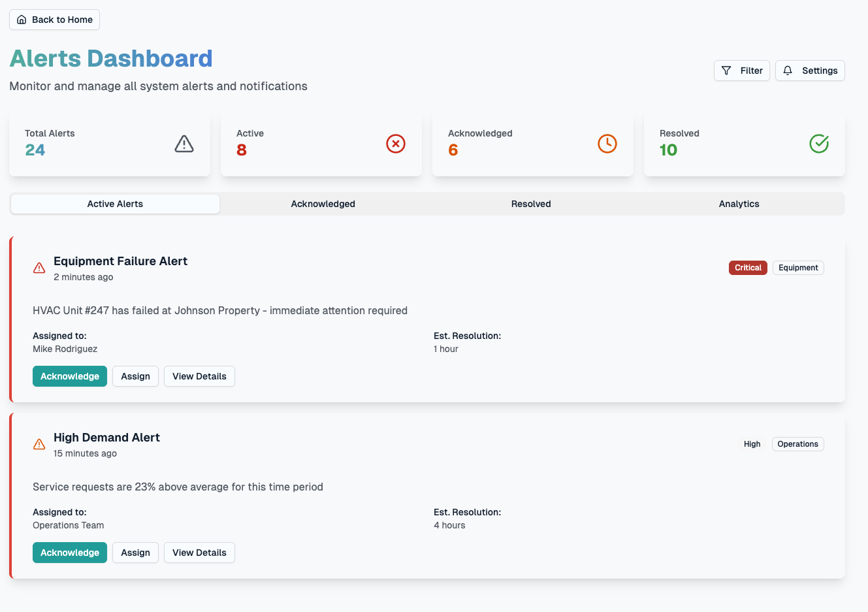This screenshot has width=868, height=612.
Task: View Details for the Equipment Failure Alert
Action: tap(199, 376)
